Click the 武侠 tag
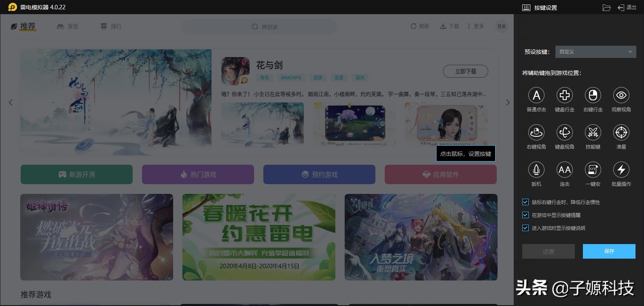 click(x=318, y=78)
